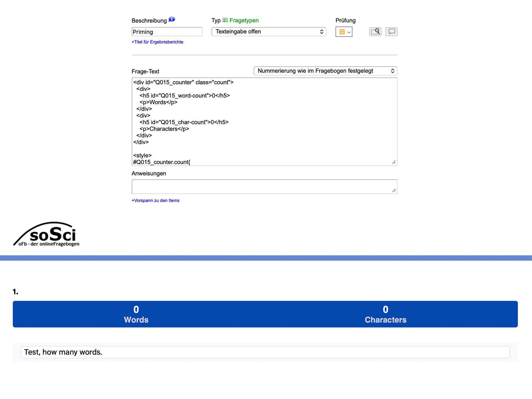Click the Characters counter in the blue bar
This screenshot has height=399, width=532.
click(385, 314)
